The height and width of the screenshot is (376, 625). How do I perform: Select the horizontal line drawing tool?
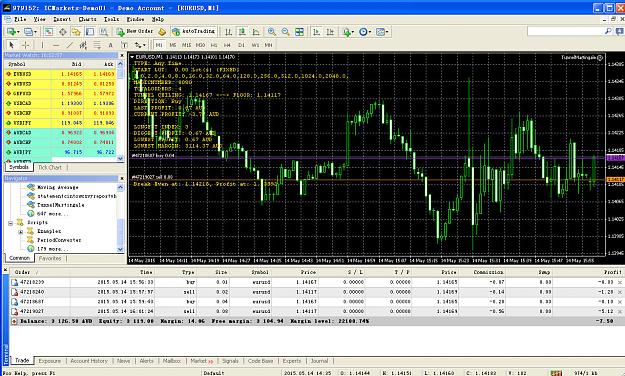coord(56,45)
